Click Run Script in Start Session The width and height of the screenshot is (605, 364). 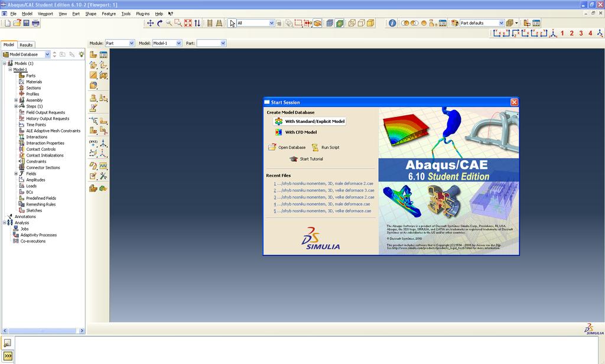click(x=326, y=148)
